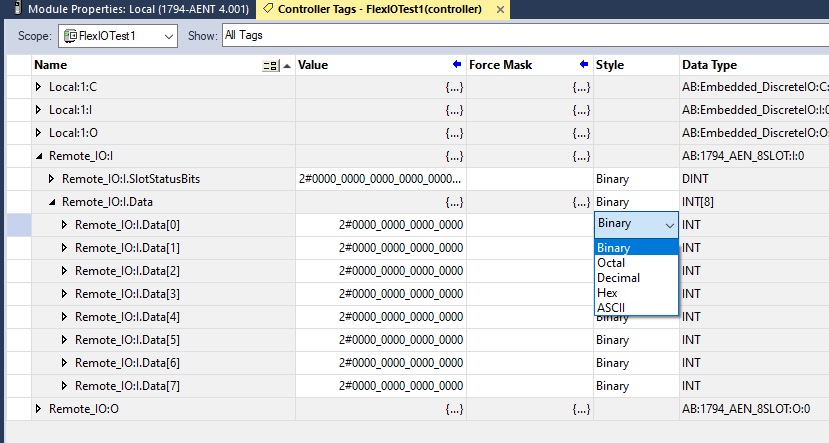Open the Scope dropdown FlexIOTest1
829x443 pixels.
click(118, 36)
